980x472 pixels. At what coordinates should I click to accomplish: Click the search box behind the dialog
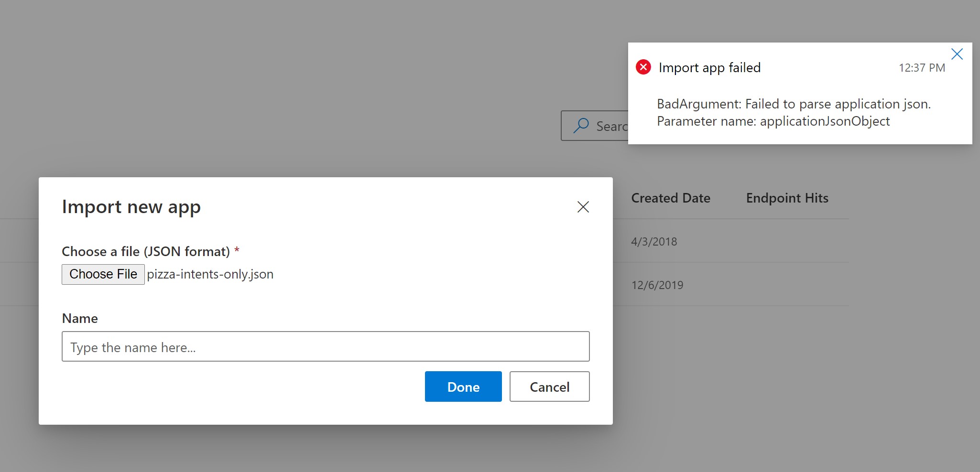tap(594, 126)
